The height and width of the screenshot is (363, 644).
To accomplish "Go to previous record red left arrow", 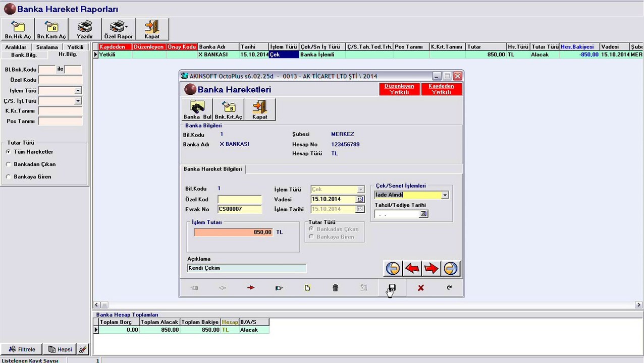I will (x=412, y=268).
